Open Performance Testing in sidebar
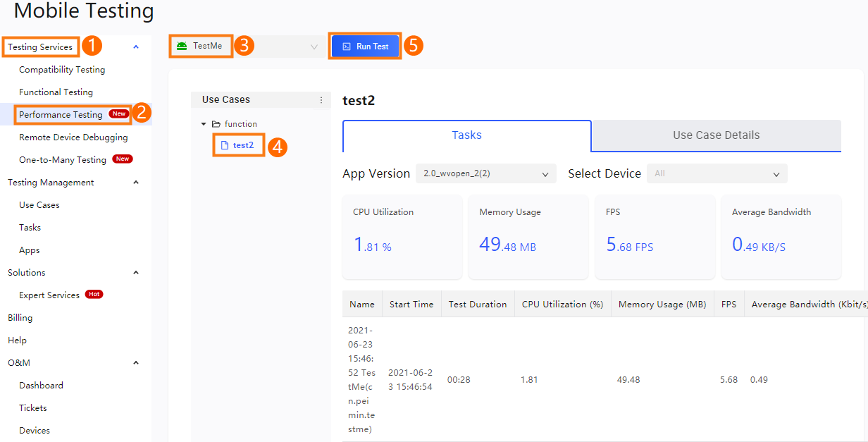This screenshot has width=868, height=442. 61,115
